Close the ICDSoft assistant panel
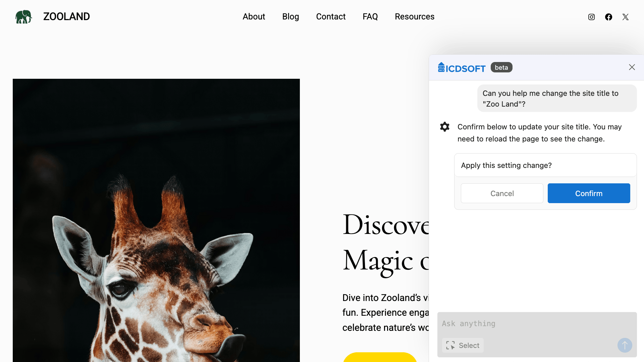 click(632, 67)
